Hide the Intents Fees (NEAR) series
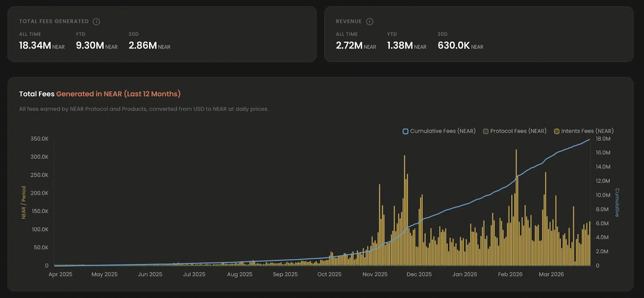The image size is (644, 298). click(x=584, y=131)
